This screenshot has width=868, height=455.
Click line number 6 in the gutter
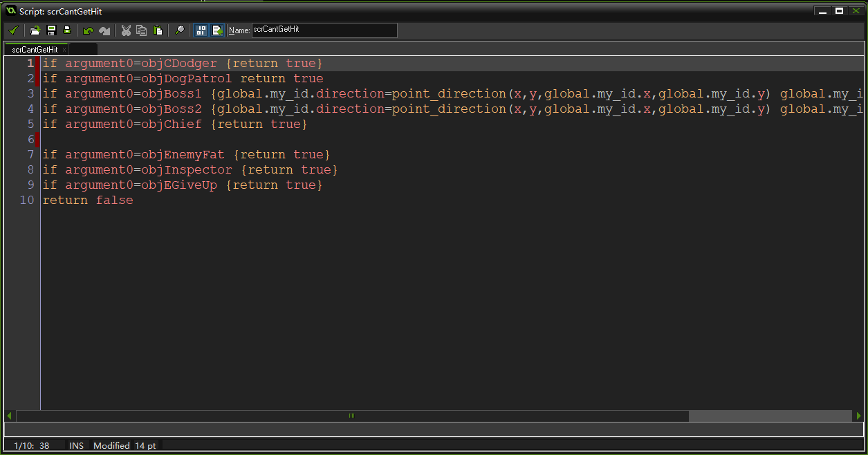[30, 140]
